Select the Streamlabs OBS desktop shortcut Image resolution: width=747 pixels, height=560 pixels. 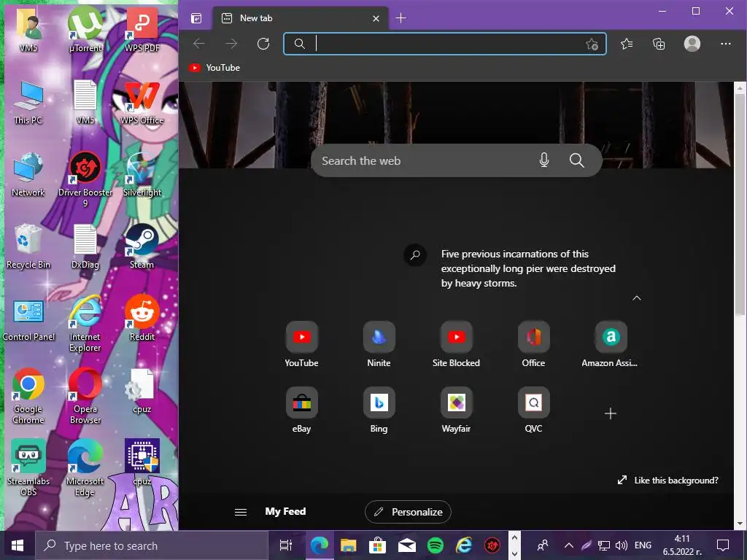coord(28,467)
